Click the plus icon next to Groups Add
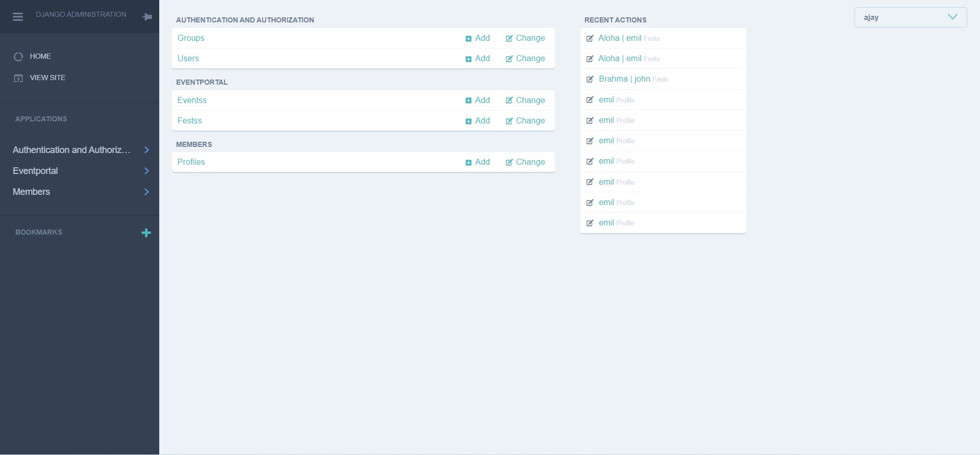Screen dimensions: 980x455 469,39
